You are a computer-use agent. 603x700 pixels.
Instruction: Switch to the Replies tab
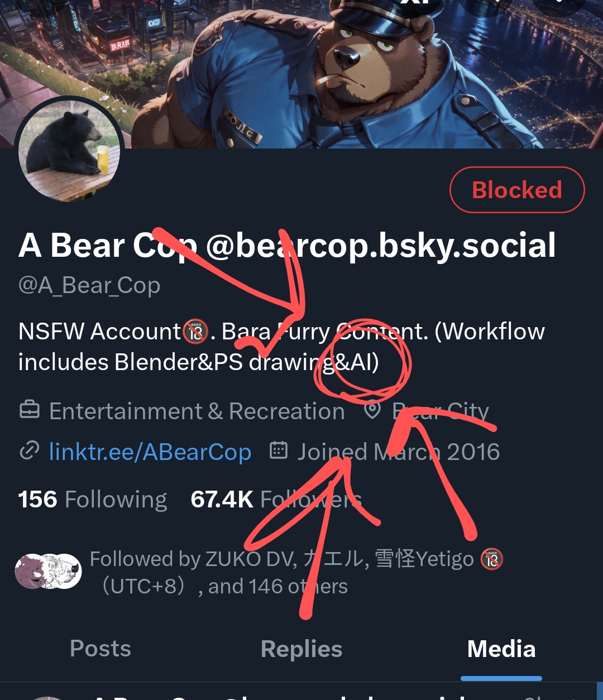[301, 649]
